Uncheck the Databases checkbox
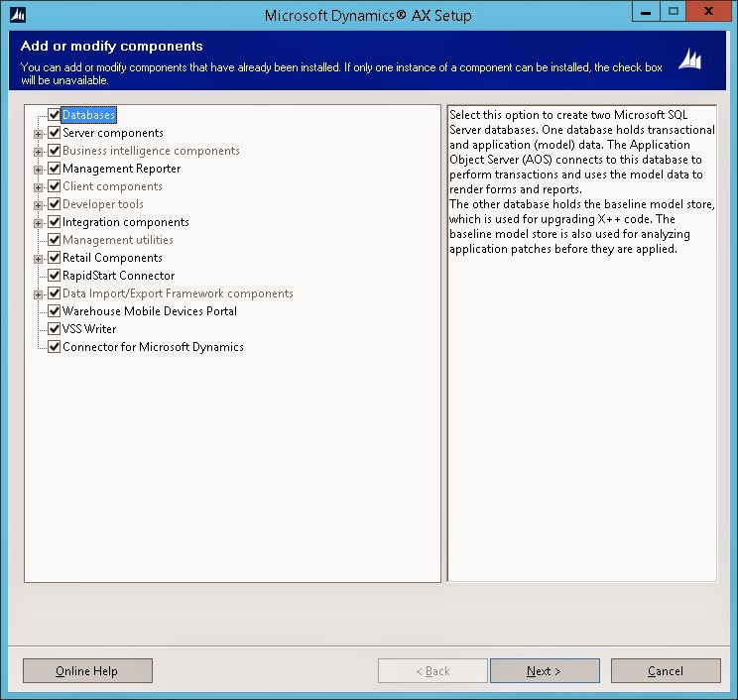The image size is (738, 700). tap(55, 114)
